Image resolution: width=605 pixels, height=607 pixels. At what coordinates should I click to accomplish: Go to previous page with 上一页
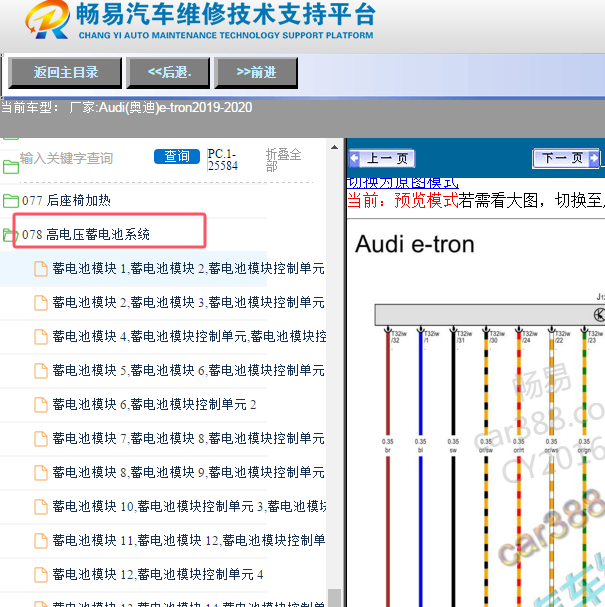pyautogui.click(x=382, y=158)
